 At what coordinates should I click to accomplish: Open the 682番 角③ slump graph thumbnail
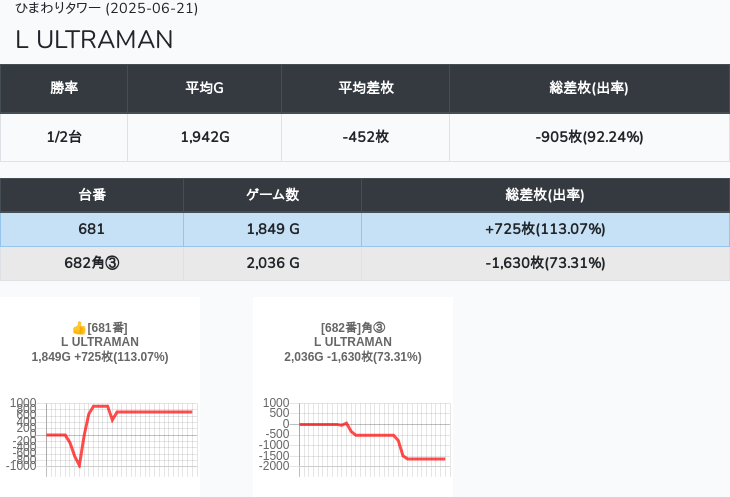point(353,397)
